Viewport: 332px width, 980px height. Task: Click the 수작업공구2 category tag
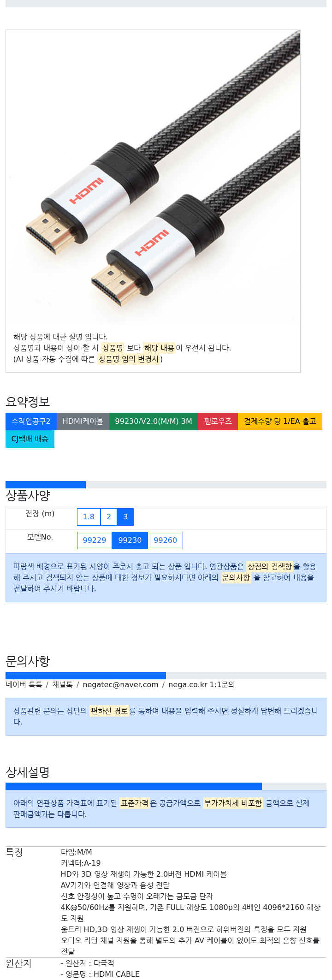pos(31,422)
